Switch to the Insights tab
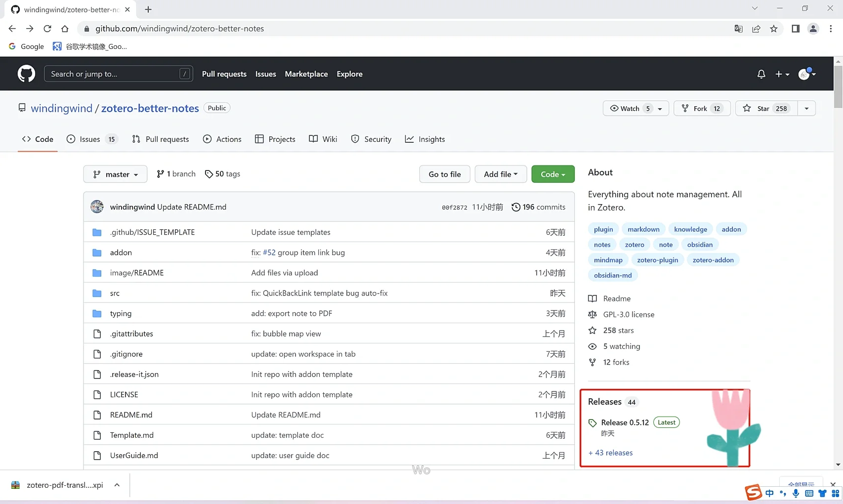Image resolution: width=843 pixels, height=504 pixels. coord(425,139)
